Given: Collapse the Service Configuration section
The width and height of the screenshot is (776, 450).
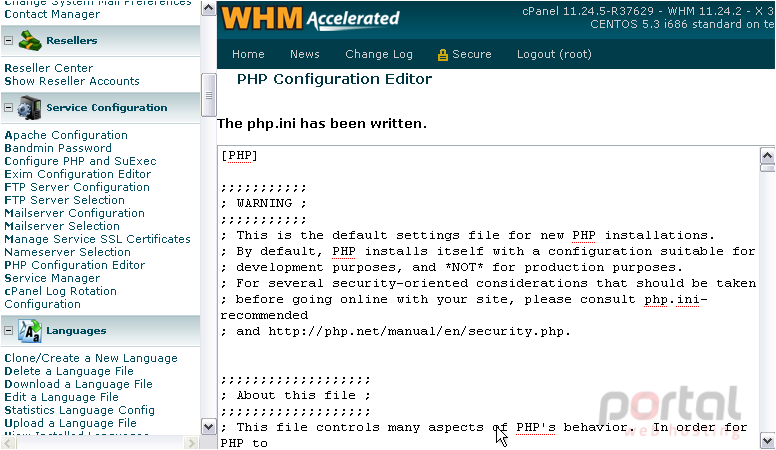Looking at the screenshot, I should [8, 107].
